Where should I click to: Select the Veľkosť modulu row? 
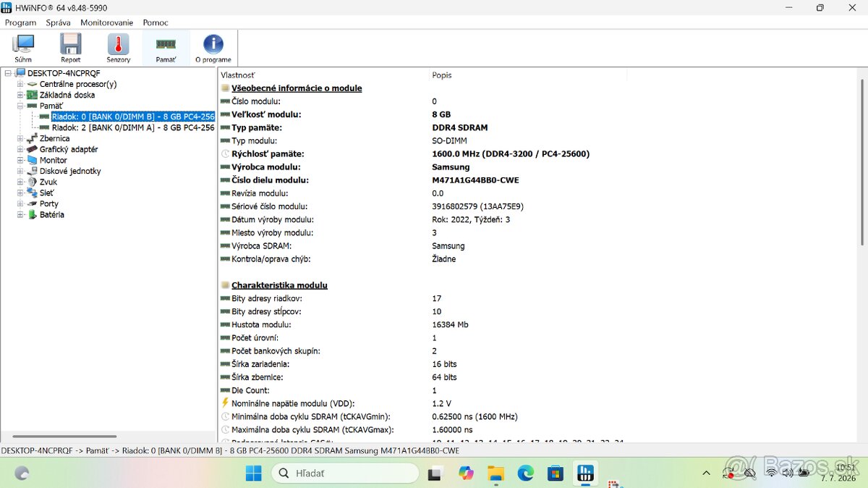(537, 114)
